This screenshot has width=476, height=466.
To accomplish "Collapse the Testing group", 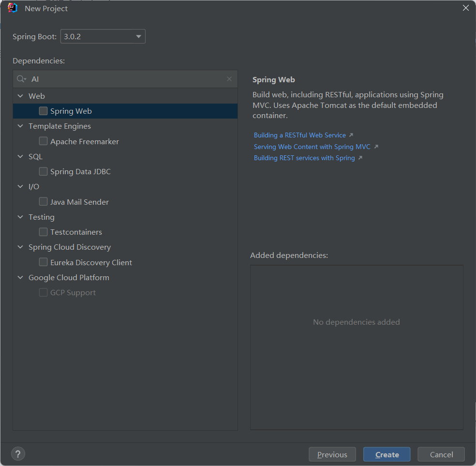I will point(20,217).
